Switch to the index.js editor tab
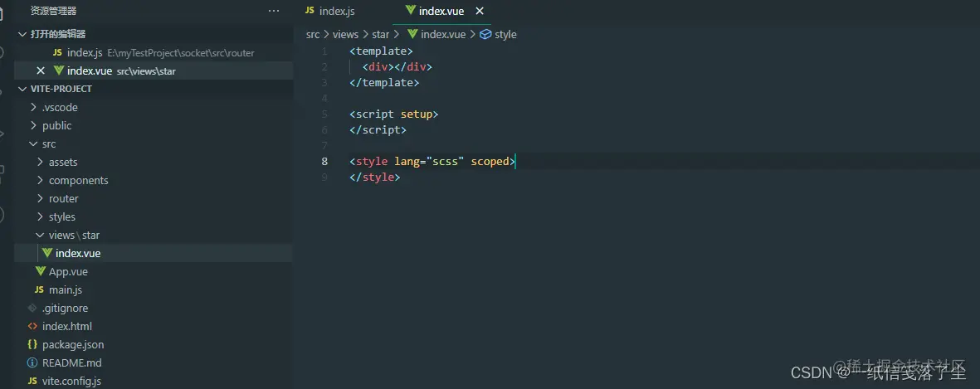980x389 pixels. 338,12
